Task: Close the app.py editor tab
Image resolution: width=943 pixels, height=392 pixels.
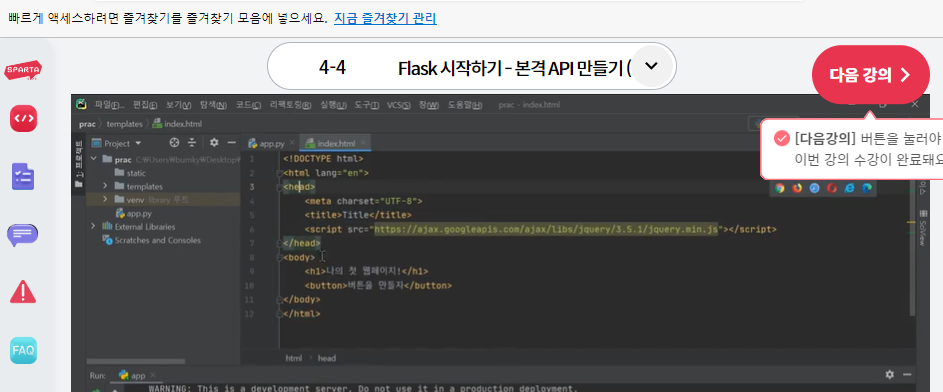Action: [x=292, y=143]
